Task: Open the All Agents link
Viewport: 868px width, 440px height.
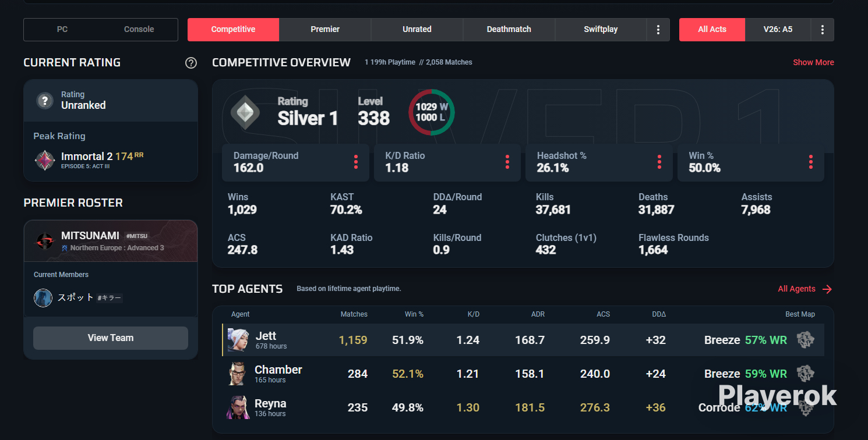Action: 805,289
